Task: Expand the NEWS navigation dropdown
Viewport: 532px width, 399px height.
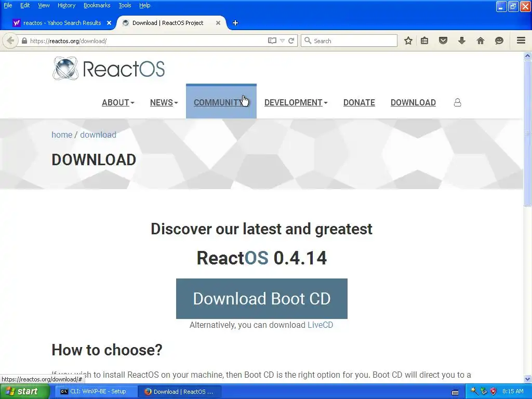Action: pyautogui.click(x=164, y=102)
